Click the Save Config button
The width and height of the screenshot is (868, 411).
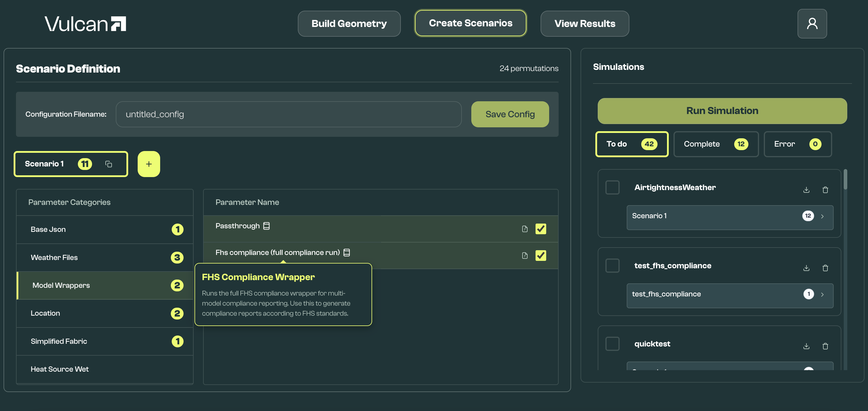[x=510, y=114]
